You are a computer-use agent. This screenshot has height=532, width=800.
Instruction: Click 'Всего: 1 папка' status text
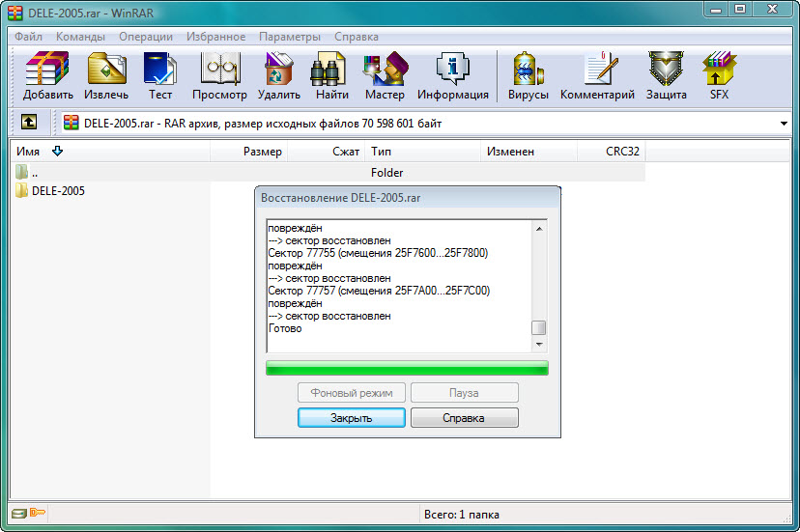(x=462, y=515)
